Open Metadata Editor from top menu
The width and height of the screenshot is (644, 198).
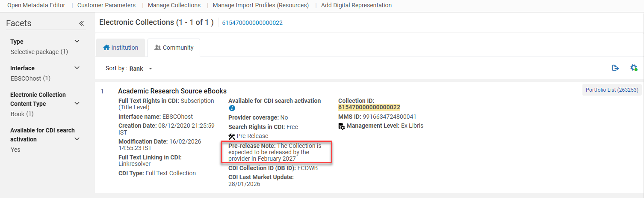tap(36, 5)
